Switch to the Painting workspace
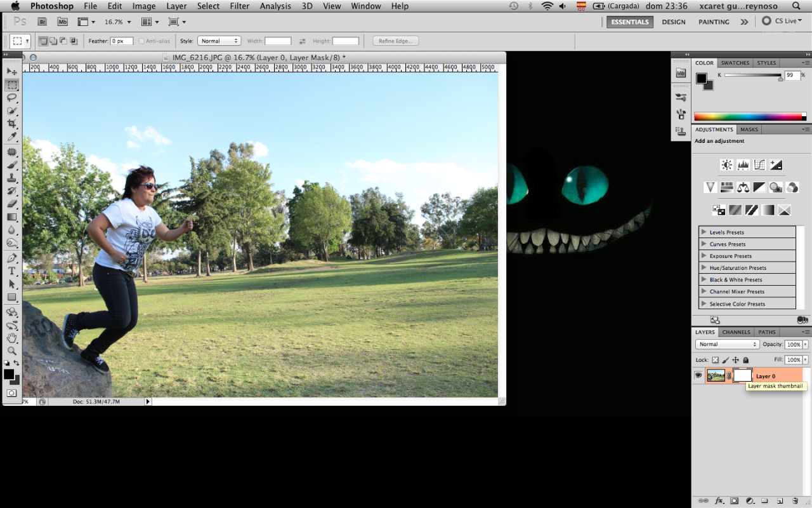 (x=714, y=22)
